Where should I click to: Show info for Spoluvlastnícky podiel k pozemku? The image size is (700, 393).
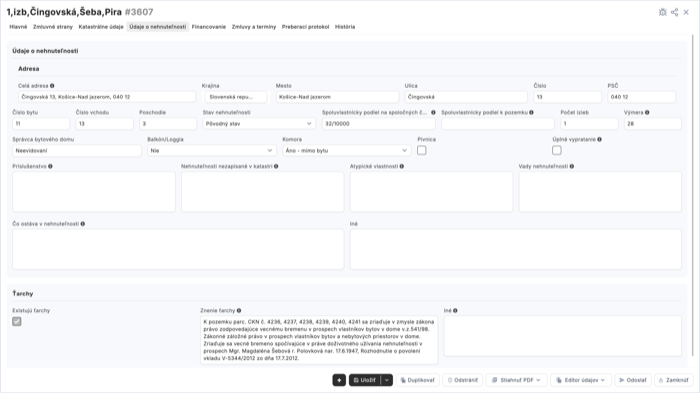(531, 113)
